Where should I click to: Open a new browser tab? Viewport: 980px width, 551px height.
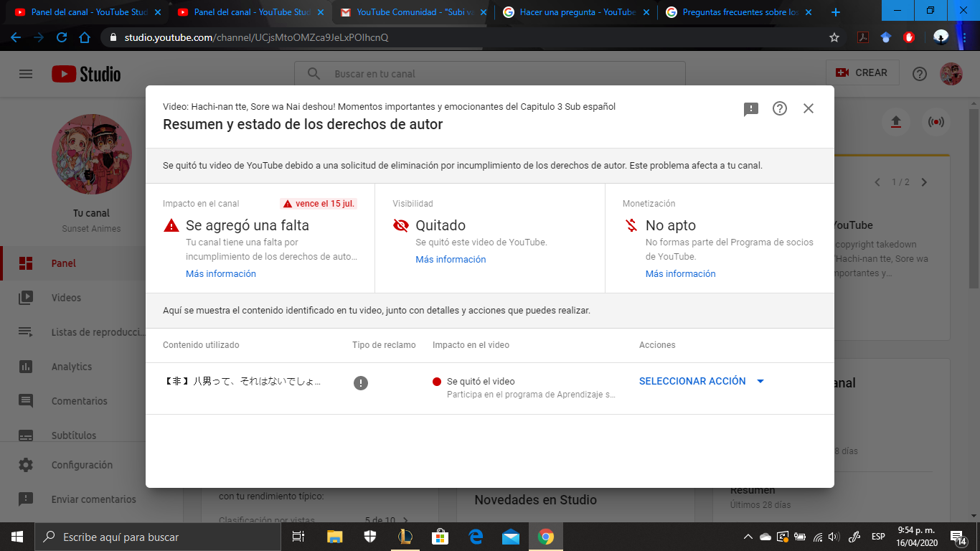(x=835, y=12)
